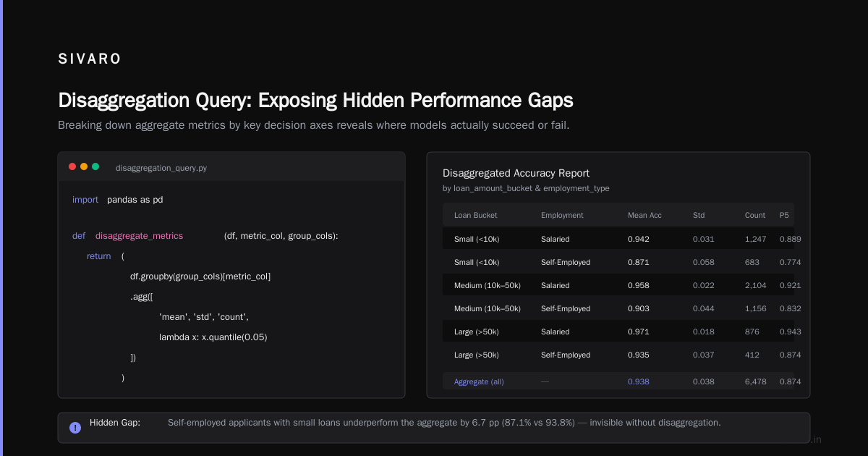Click the Aggregate (all) row label
This screenshot has width=868, height=456.
click(479, 381)
